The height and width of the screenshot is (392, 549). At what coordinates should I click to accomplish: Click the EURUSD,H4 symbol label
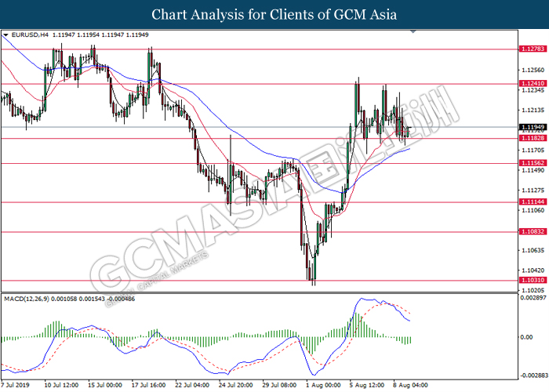(x=30, y=35)
